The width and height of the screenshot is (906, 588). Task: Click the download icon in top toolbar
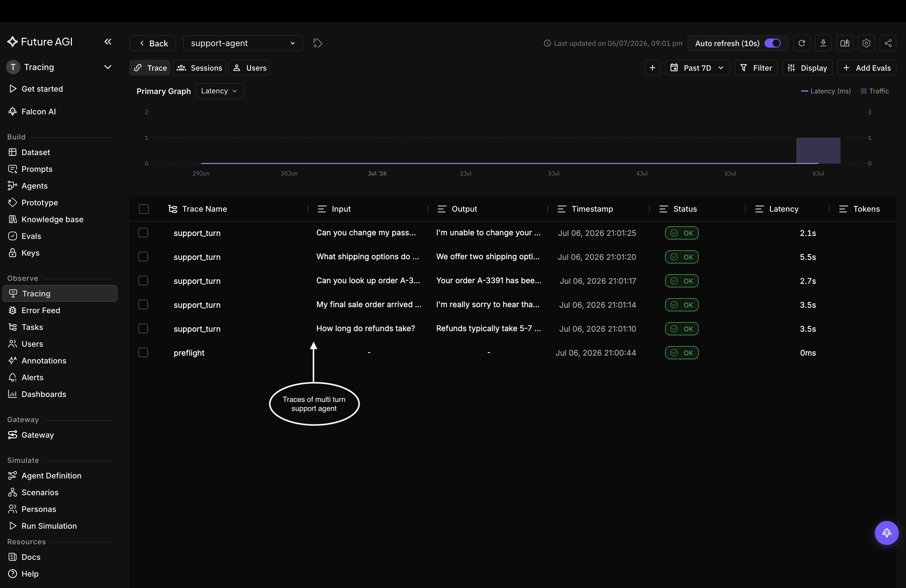(x=823, y=43)
